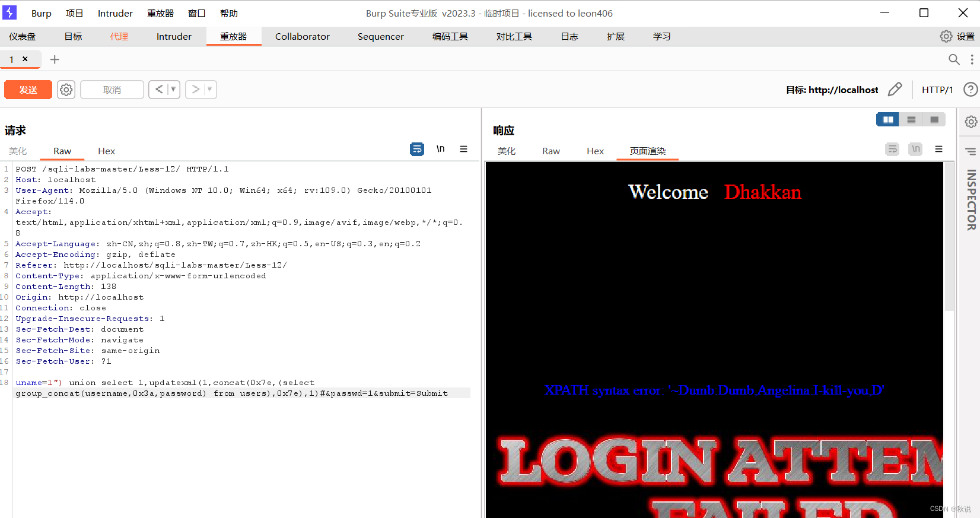This screenshot has height=518, width=980.
Task: Select the request Hex tab
Action: pyautogui.click(x=107, y=151)
